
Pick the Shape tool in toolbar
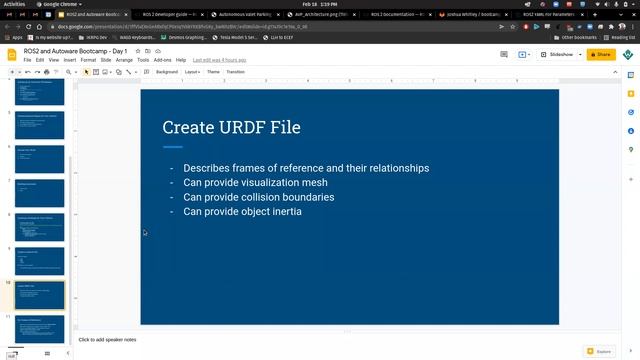[x=119, y=72]
